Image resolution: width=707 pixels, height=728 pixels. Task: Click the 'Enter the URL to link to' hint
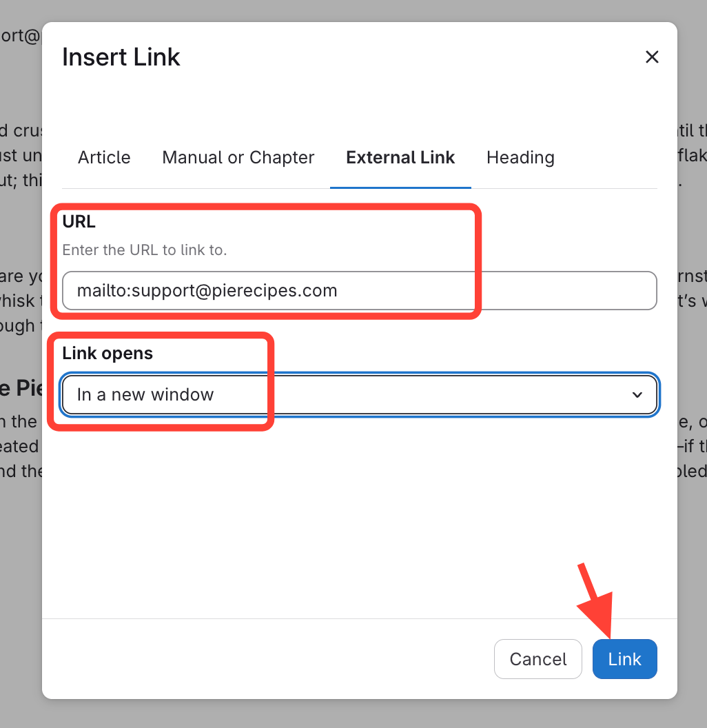144,250
